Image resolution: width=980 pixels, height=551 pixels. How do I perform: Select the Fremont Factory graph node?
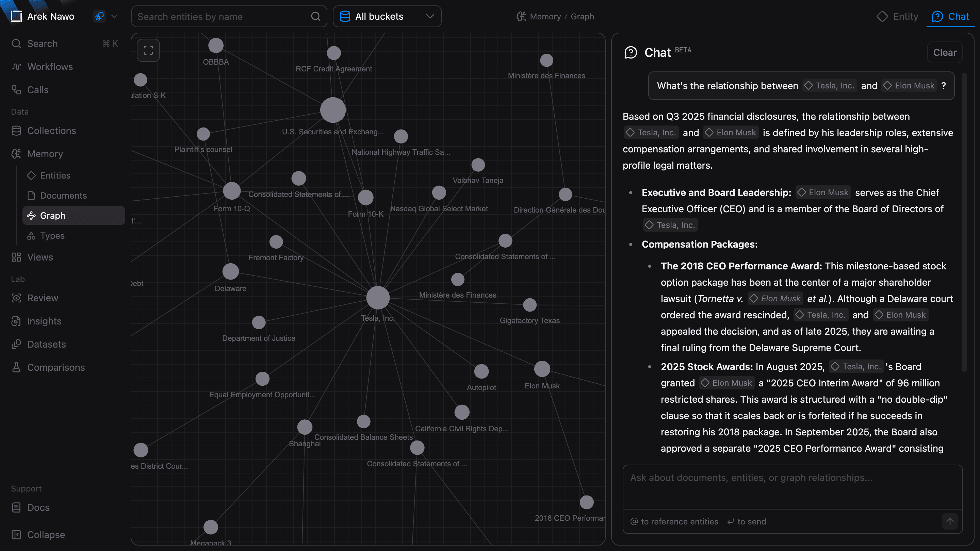276,242
